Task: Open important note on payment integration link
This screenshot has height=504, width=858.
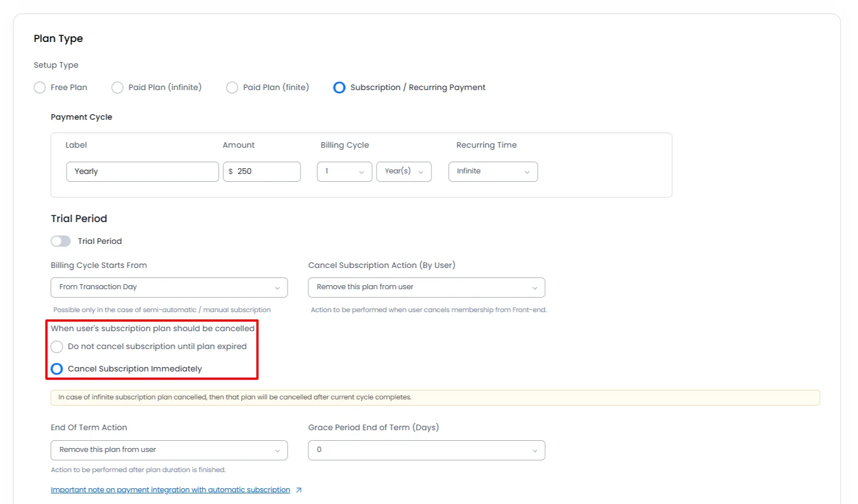Action: [170, 490]
